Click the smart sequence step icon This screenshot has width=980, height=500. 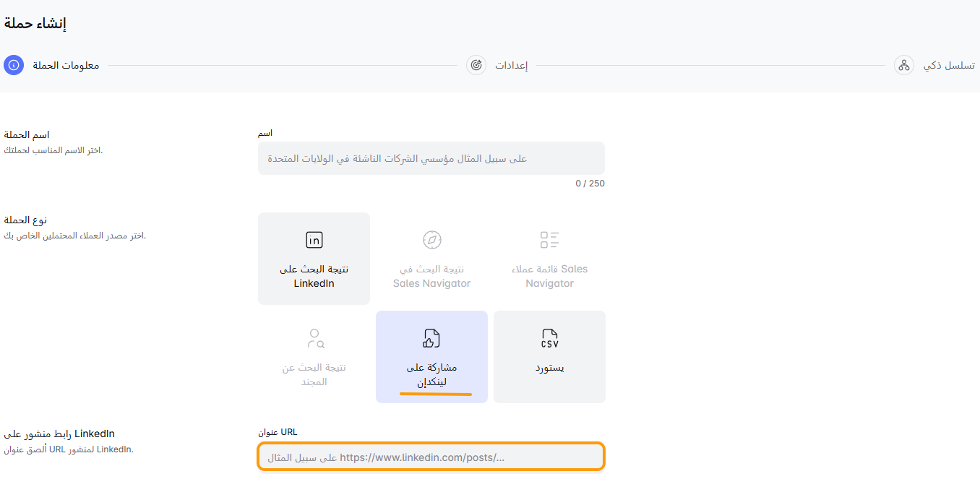[903, 65]
